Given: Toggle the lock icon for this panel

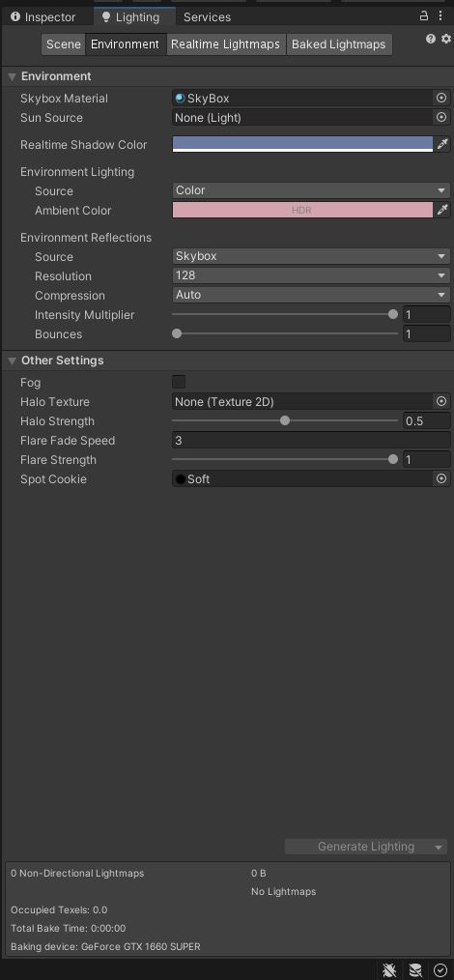Looking at the screenshot, I should coord(424,16).
